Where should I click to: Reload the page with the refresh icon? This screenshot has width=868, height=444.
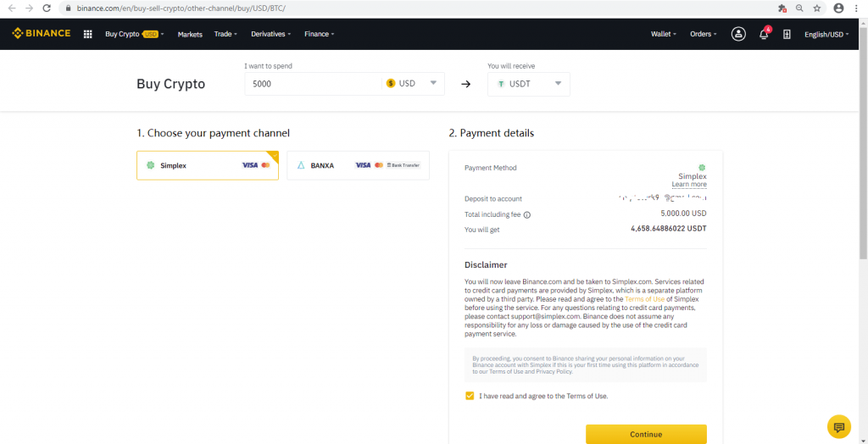[x=47, y=8]
